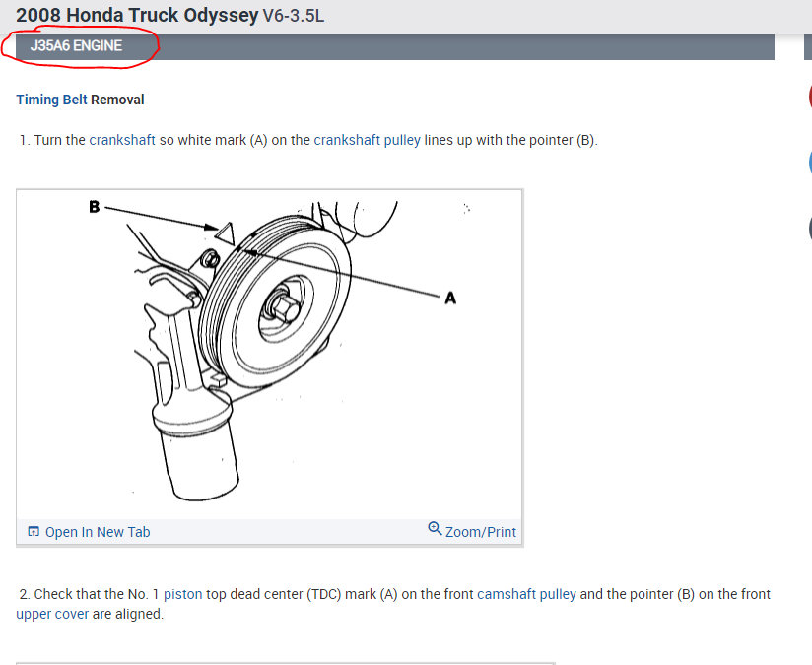The image size is (812, 665).
Task: Follow the upper cover link
Action: point(52,614)
